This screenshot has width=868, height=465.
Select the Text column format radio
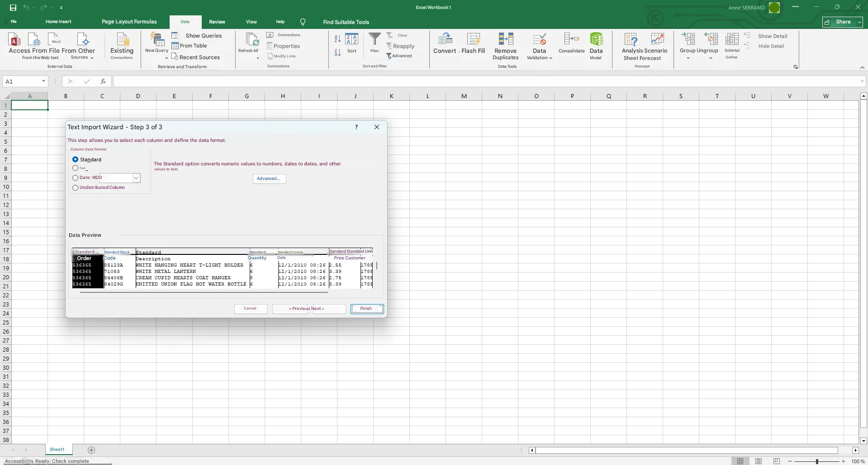pos(75,168)
